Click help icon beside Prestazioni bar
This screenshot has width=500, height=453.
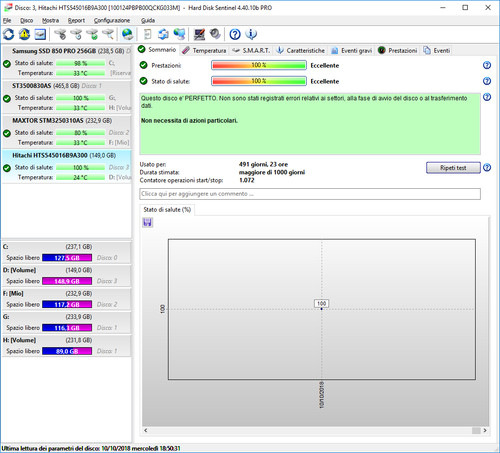tap(487, 65)
